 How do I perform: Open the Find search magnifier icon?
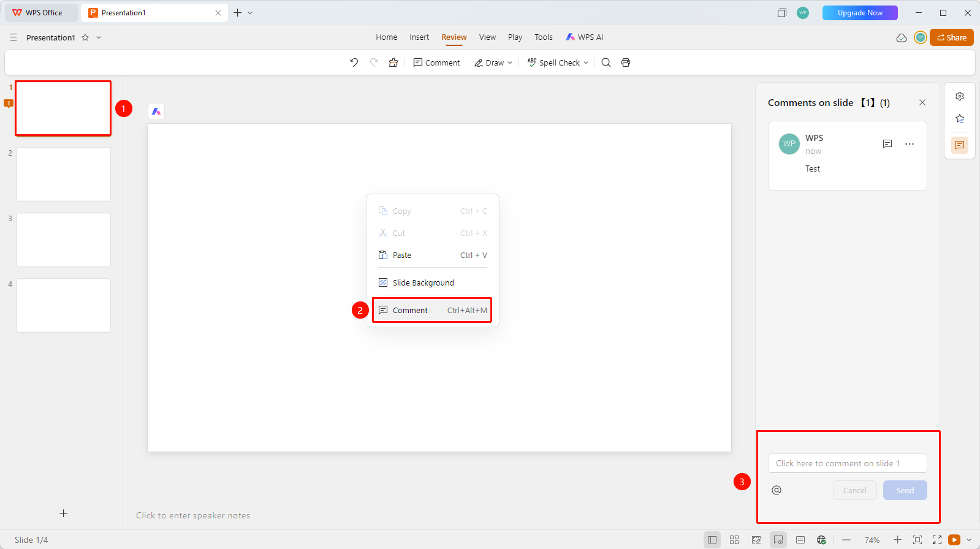tap(606, 62)
